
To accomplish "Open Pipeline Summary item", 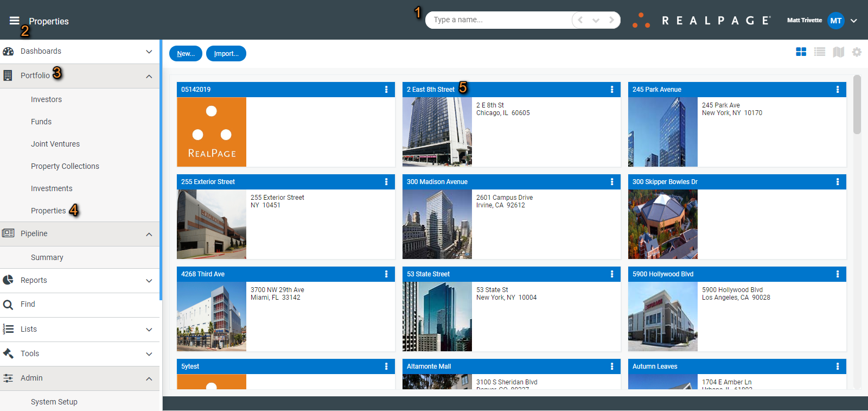I will coord(47,257).
